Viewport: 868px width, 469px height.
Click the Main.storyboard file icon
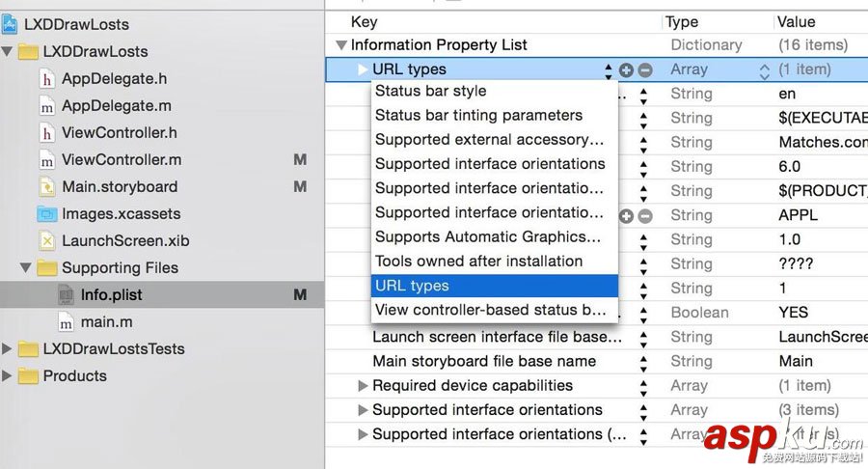pos(47,187)
